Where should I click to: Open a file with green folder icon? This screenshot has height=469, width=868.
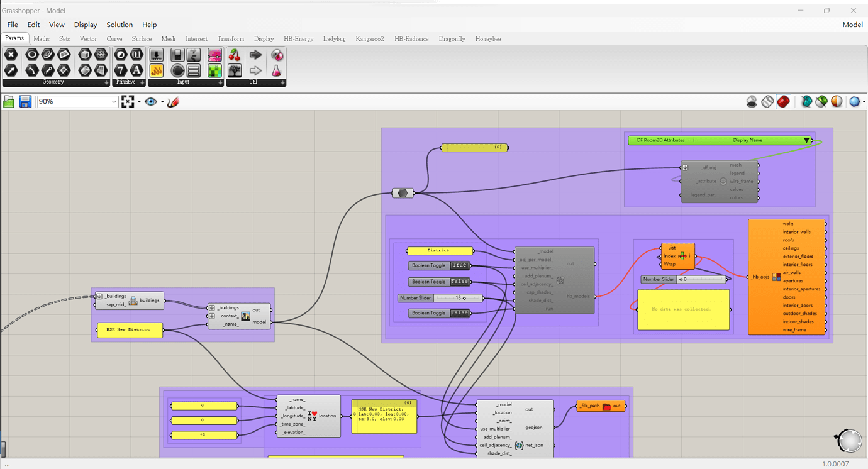tap(9, 102)
